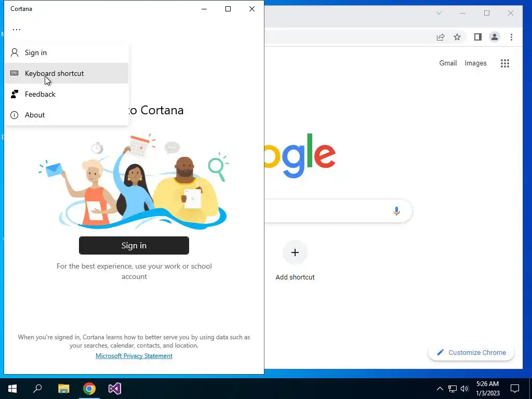
Task: Toggle the Chrome side panel icon
Action: [478, 37]
